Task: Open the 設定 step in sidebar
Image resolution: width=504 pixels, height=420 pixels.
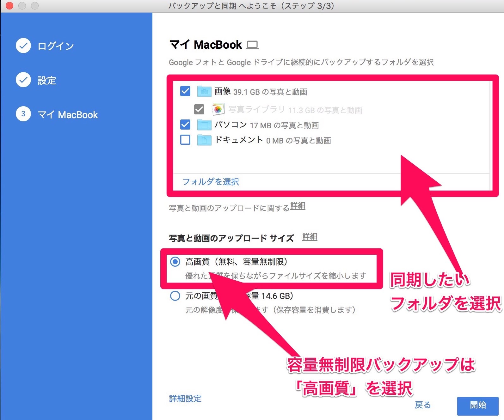Action: [x=47, y=80]
